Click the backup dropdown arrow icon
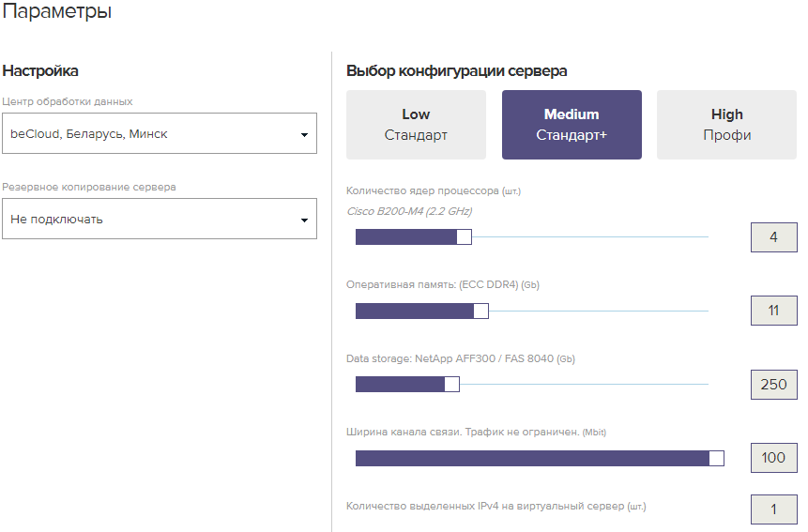The image size is (808, 532). [304, 220]
